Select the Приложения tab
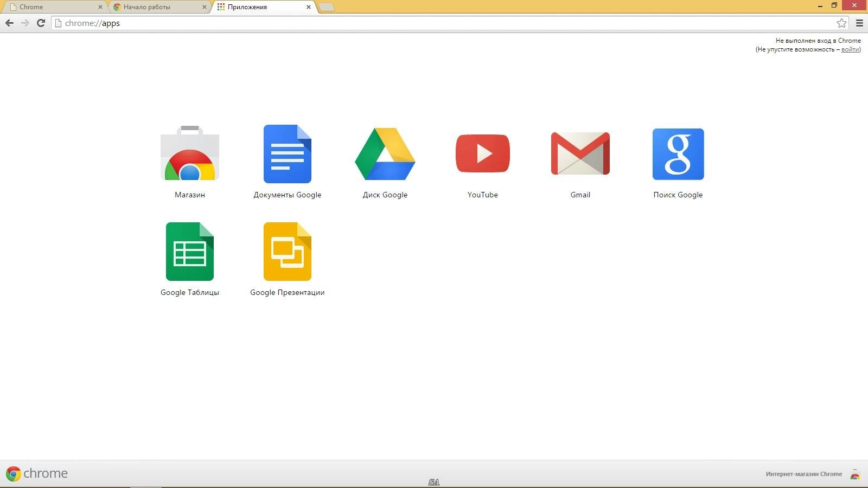This screenshot has width=868, height=488. point(264,7)
